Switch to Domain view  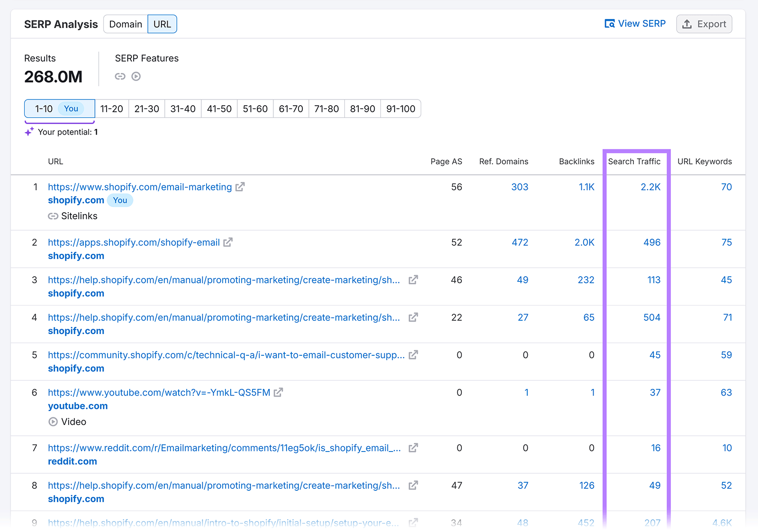point(125,24)
